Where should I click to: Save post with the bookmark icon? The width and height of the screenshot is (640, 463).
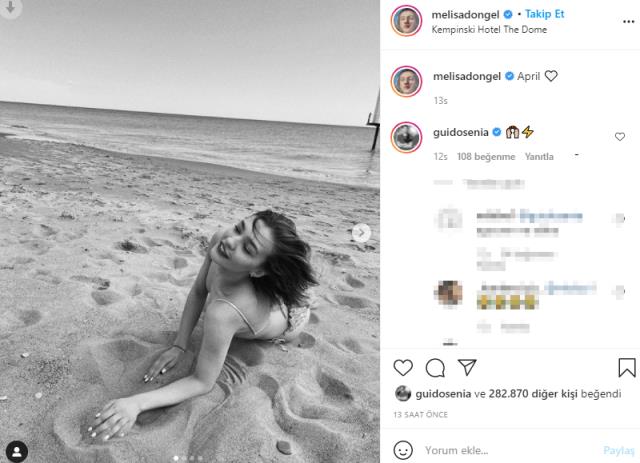point(626,367)
